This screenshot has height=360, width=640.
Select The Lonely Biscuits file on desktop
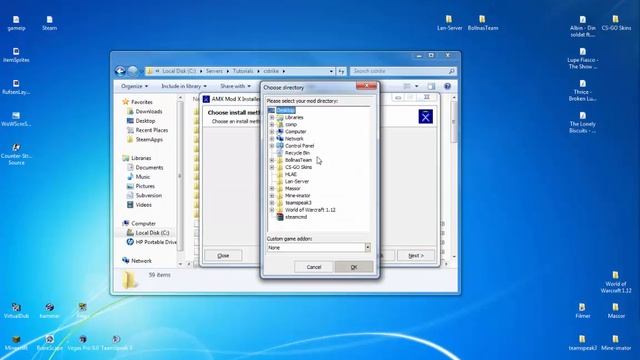582,122
